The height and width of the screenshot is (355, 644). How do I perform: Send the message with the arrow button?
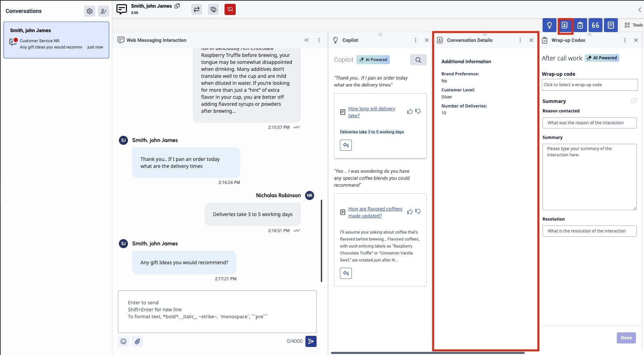point(311,341)
